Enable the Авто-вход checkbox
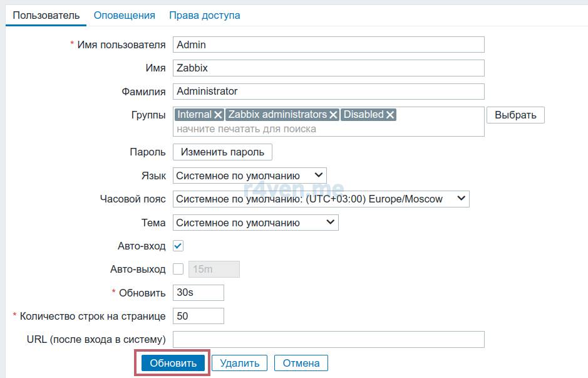The width and height of the screenshot is (588, 378). [178, 246]
